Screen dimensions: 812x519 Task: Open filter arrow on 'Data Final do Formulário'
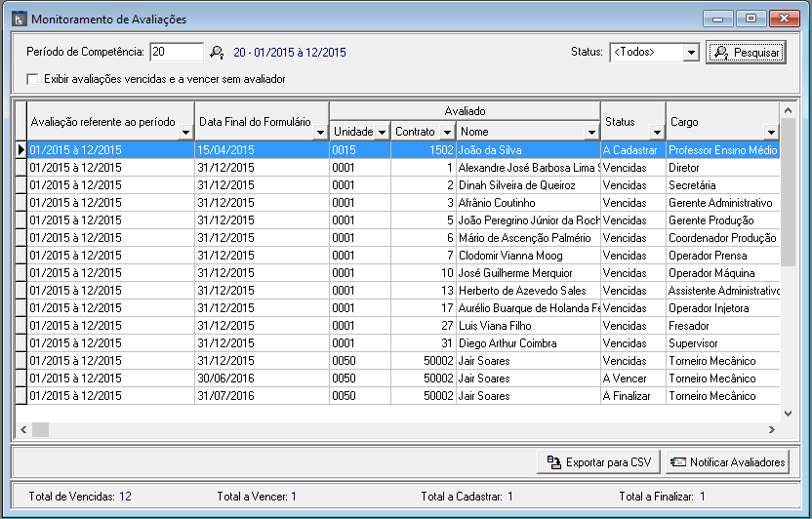tap(320, 134)
